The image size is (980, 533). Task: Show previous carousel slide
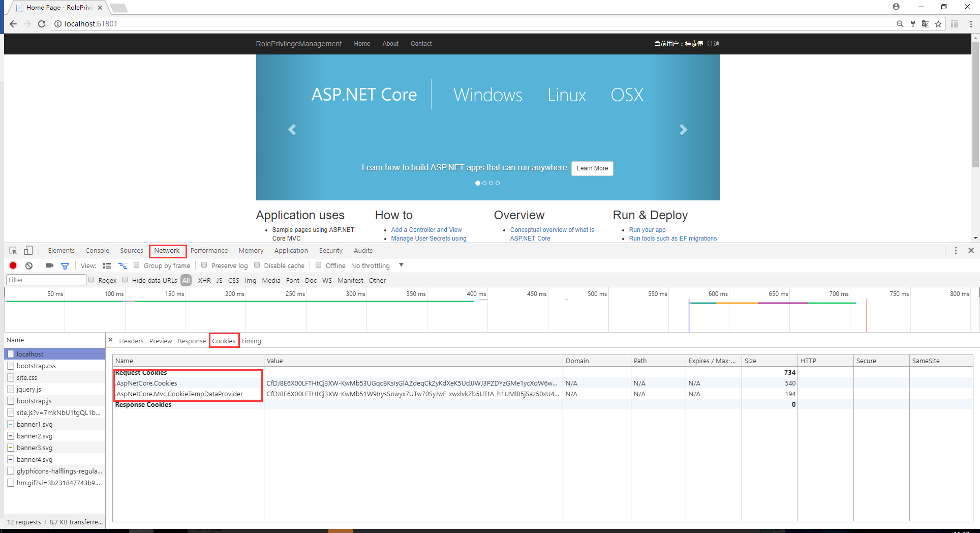pyautogui.click(x=292, y=130)
